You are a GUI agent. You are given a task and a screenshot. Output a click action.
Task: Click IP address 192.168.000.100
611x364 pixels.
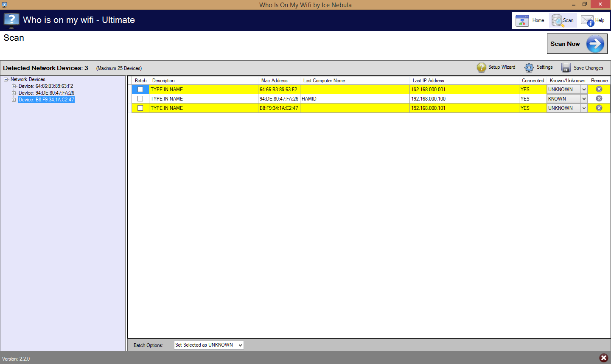click(x=464, y=99)
